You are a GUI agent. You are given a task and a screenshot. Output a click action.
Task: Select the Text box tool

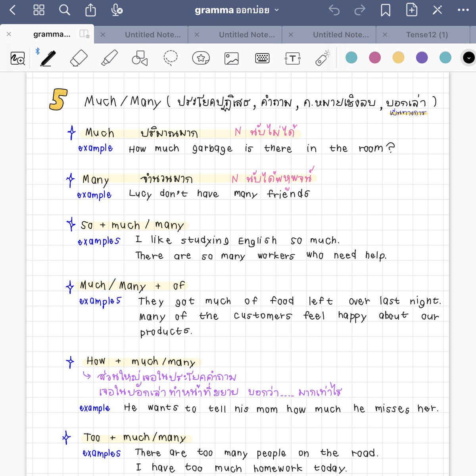coord(293,59)
